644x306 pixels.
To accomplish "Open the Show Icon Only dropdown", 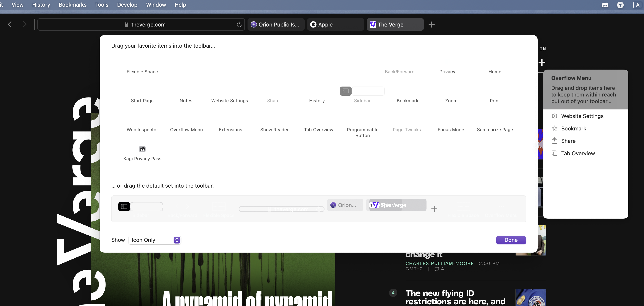I will click(155, 240).
